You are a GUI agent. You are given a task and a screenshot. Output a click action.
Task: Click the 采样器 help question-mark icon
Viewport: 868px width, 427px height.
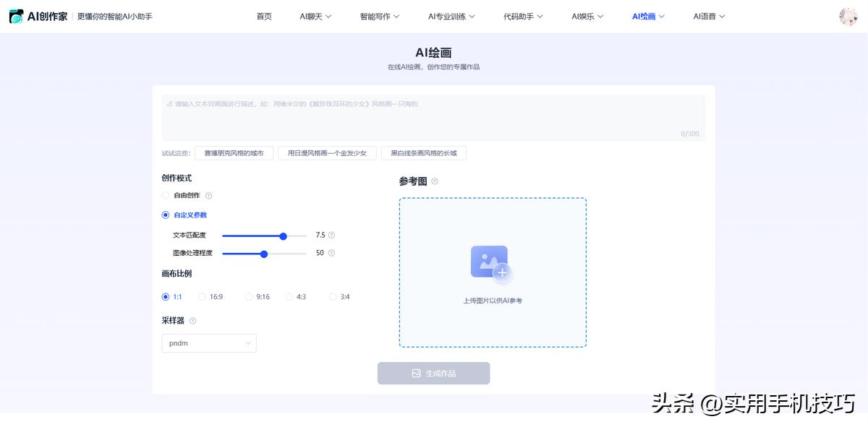pyautogui.click(x=192, y=321)
